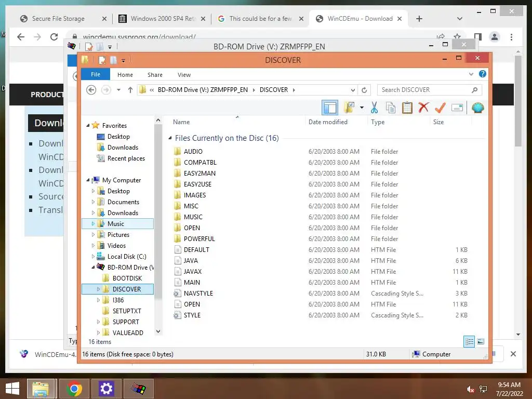This screenshot has height=399, width=532.
Task: Refresh the DISCOVER folder view
Action: (x=364, y=90)
